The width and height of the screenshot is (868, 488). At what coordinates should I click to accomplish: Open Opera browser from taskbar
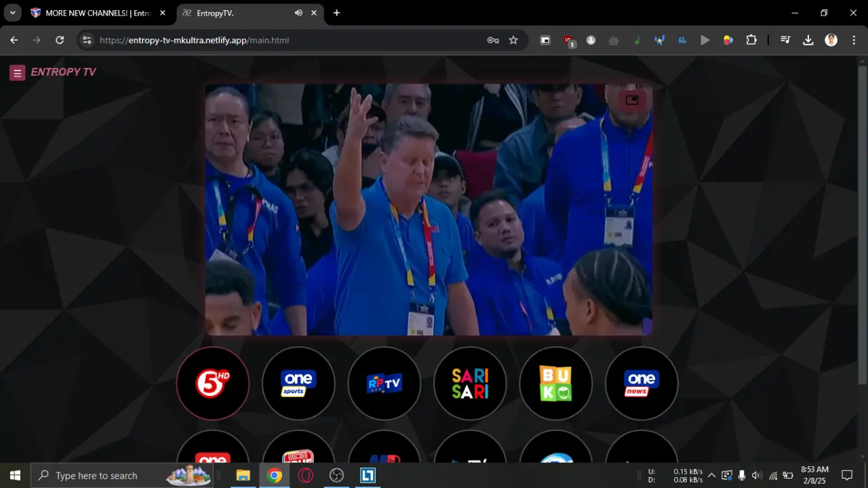coord(306,475)
